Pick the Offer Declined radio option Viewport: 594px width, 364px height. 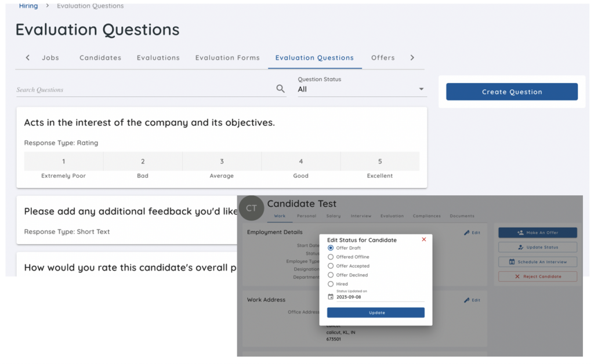331,275
